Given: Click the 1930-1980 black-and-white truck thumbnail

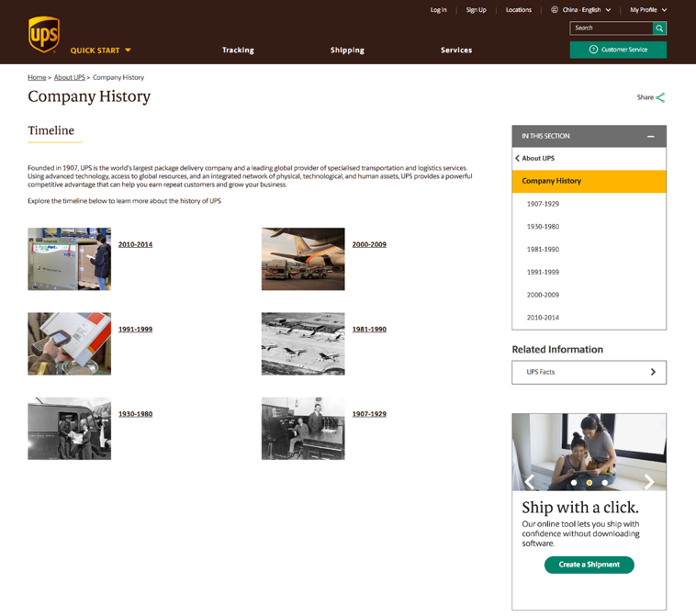Looking at the screenshot, I should 69,429.
